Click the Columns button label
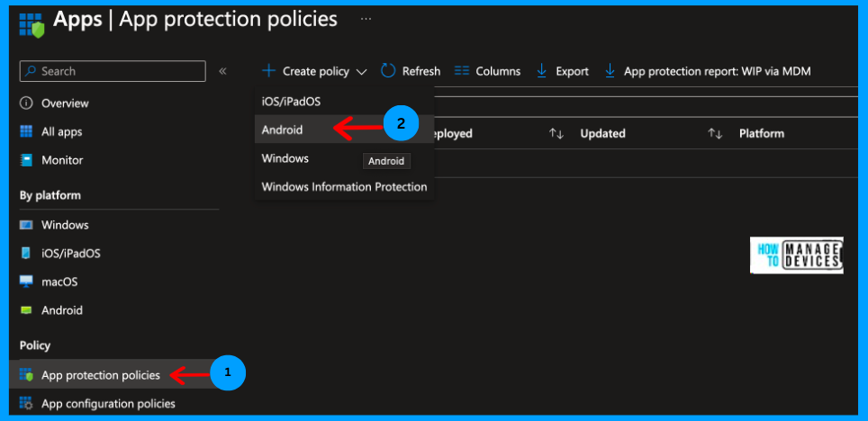This screenshot has width=868, height=421. coord(498,71)
